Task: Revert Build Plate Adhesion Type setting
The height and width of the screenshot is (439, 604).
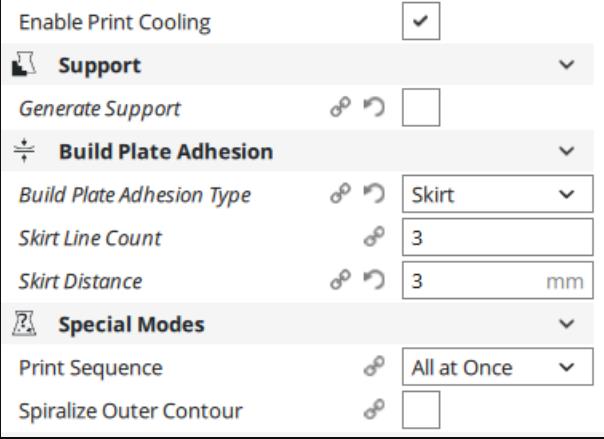Action: coord(374,193)
